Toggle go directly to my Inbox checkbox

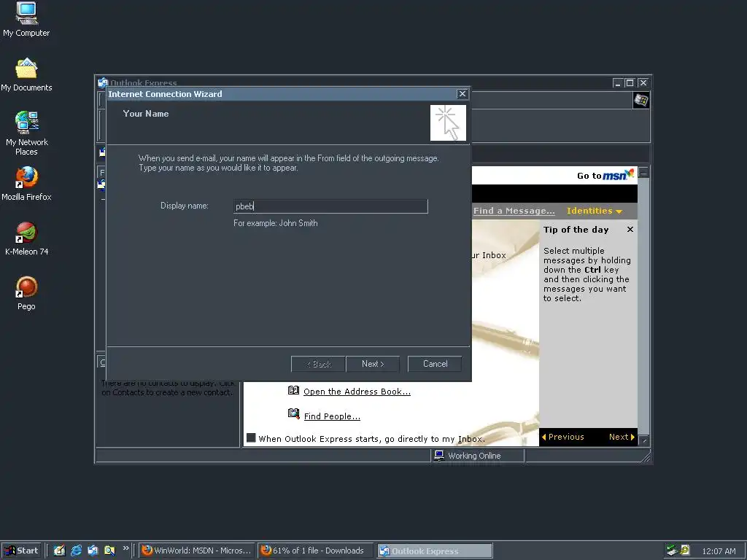pos(251,438)
